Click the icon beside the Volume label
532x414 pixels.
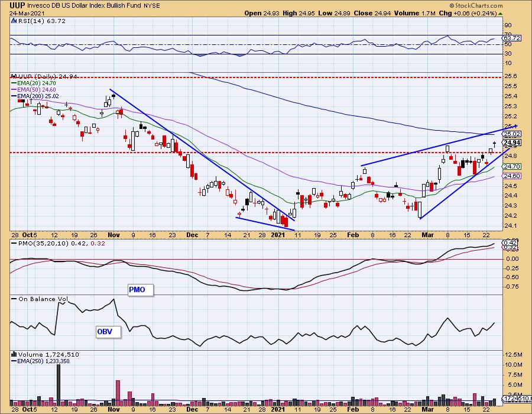click(x=14, y=354)
